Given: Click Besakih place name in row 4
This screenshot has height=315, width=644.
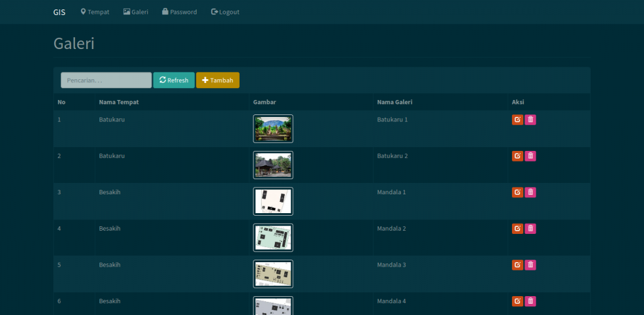Looking at the screenshot, I should coord(109,228).
